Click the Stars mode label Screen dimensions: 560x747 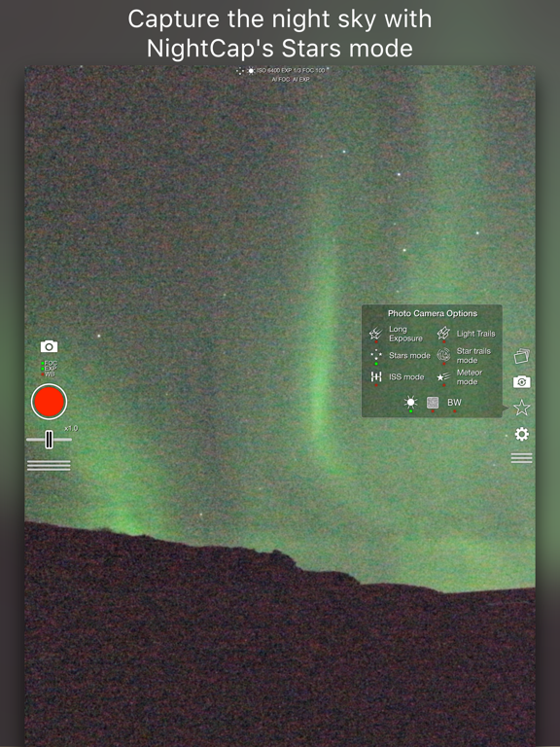pos(409,355)
